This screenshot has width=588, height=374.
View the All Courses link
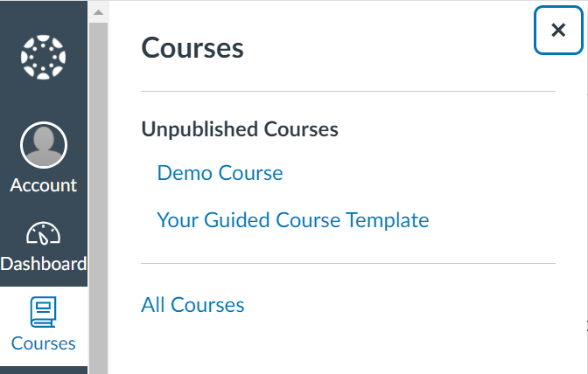tap(192, 305)
